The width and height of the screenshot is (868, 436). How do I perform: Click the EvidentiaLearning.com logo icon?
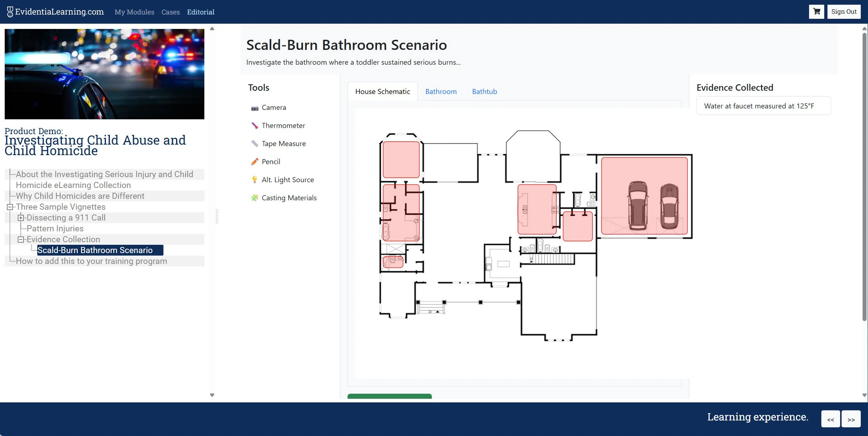tap(10, 12)
